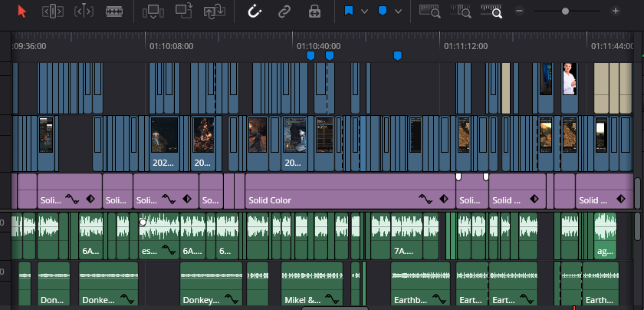Open curve icon on 'Donke...' clip
This screenshot has width=644, height=310.
127,298
